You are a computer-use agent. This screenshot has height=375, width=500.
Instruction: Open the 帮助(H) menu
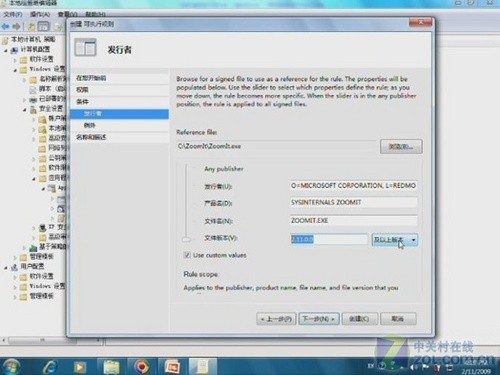point(95,14)
